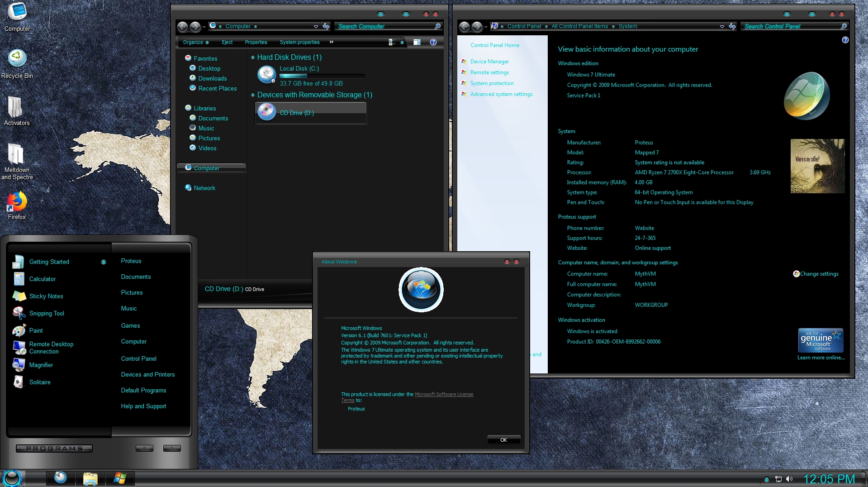Click Learn more online link

[x=821, y=358]
